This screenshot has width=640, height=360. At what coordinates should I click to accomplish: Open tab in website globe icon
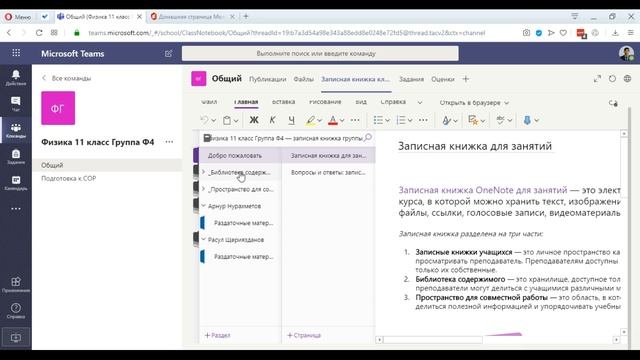coord(627,79)
